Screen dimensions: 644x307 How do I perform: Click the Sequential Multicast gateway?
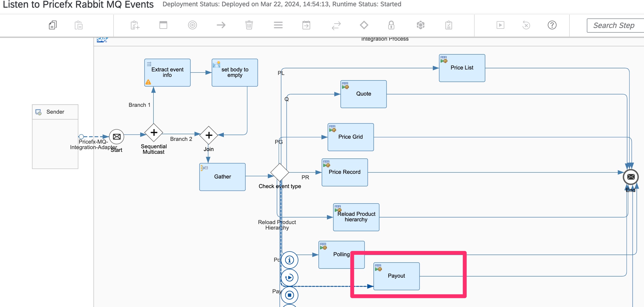[154, 133]
